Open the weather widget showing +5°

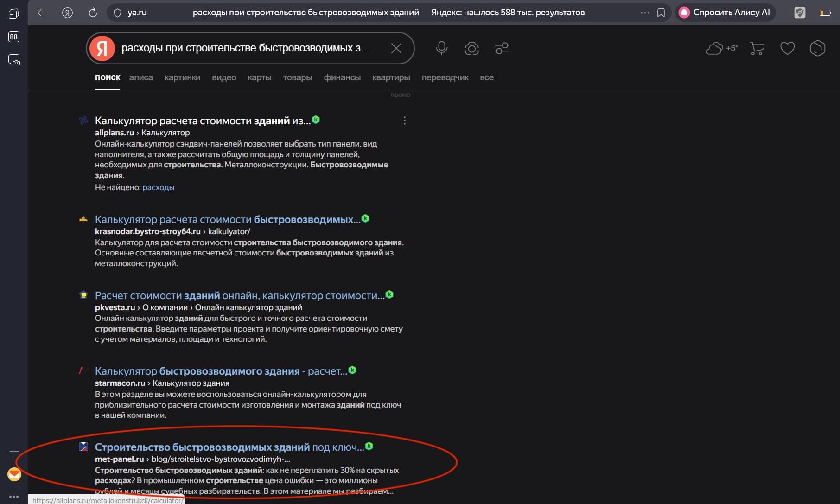(x=722, y=48)
